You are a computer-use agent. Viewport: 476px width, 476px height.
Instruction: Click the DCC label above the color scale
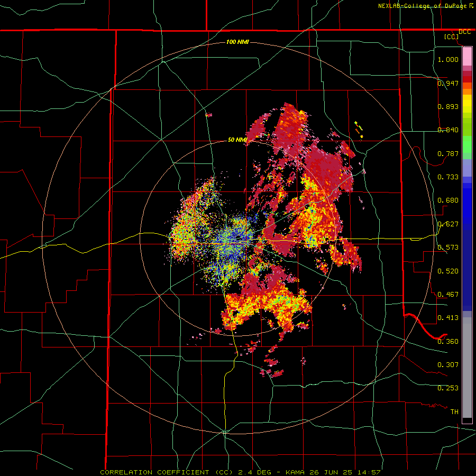(x=464, y=32)
